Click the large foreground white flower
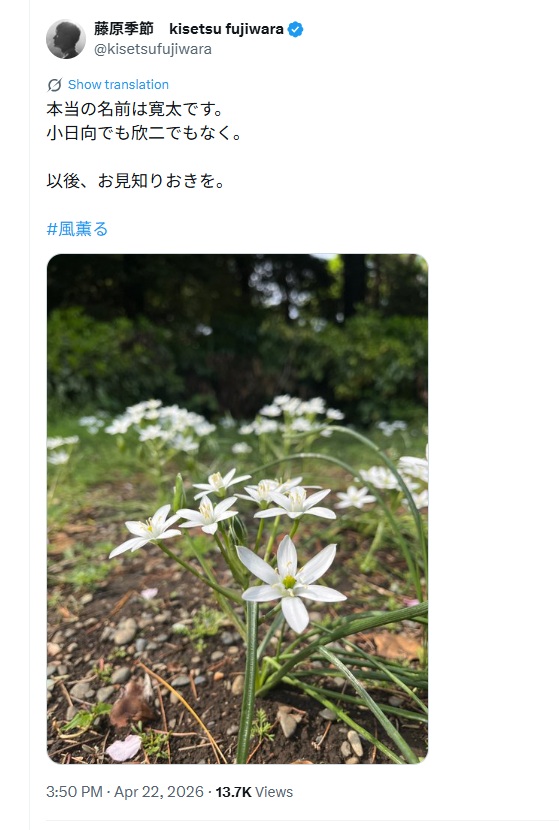Viewport: 559px width, 830px height. coord(290,583)
